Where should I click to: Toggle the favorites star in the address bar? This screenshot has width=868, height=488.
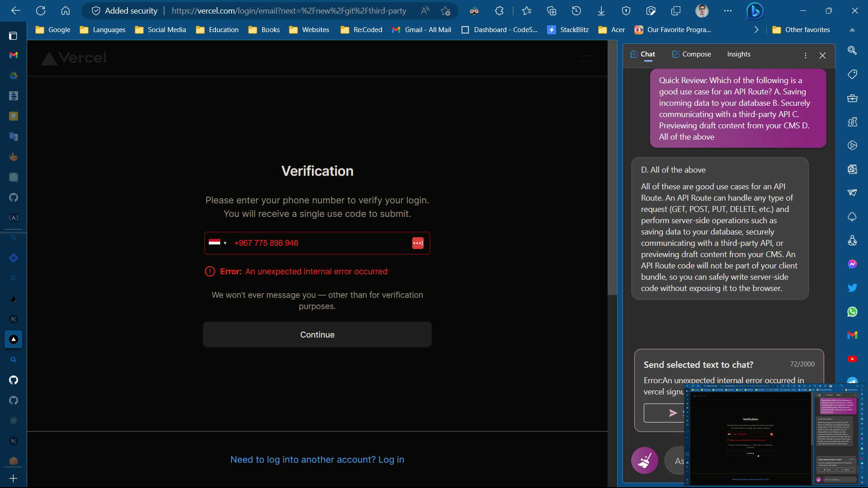(x=445, y=10)
